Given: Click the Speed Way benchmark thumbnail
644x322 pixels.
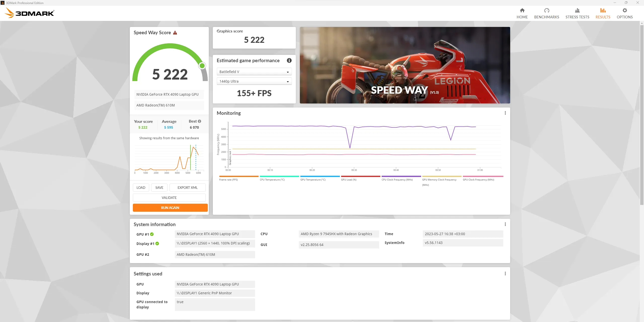Looking at the screenshot, I should click(405, 65).
